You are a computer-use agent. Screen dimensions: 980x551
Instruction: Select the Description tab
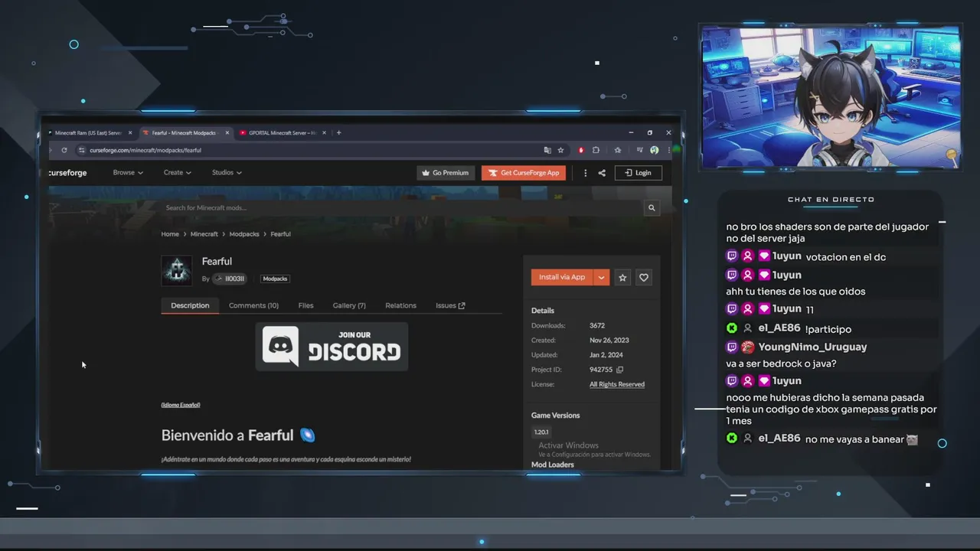(x=190, y=305)
